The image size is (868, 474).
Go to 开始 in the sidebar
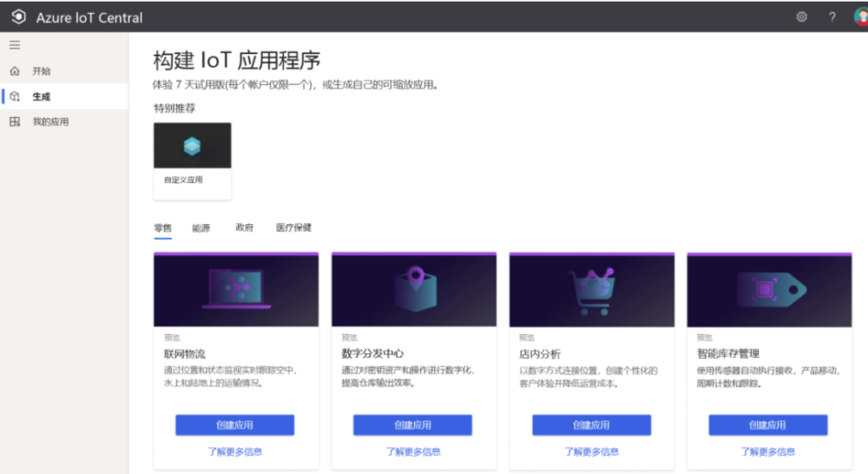coord(64,71)
